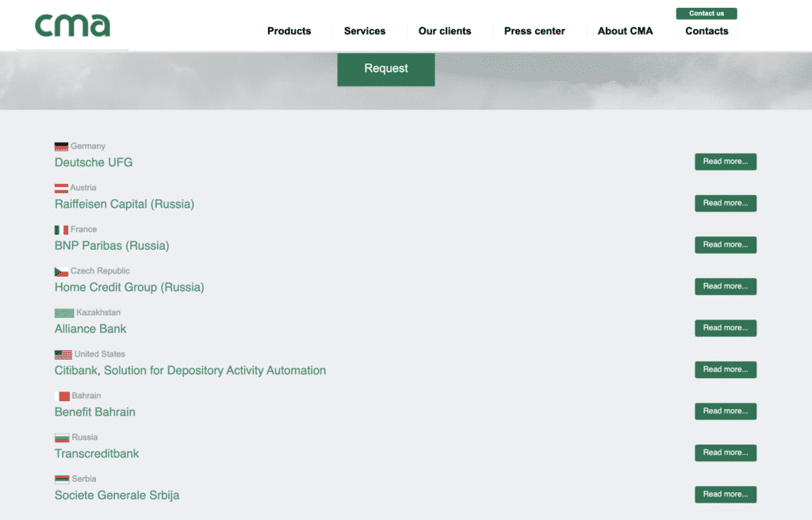
Task: Read more about Deutsche UFG
Action: coord(726,162)
